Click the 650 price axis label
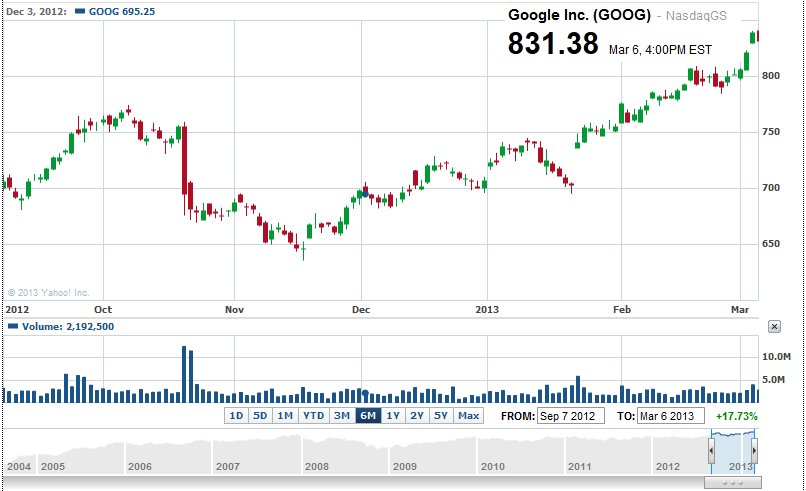This screenshot has height=491, width=806. [771, 244]
